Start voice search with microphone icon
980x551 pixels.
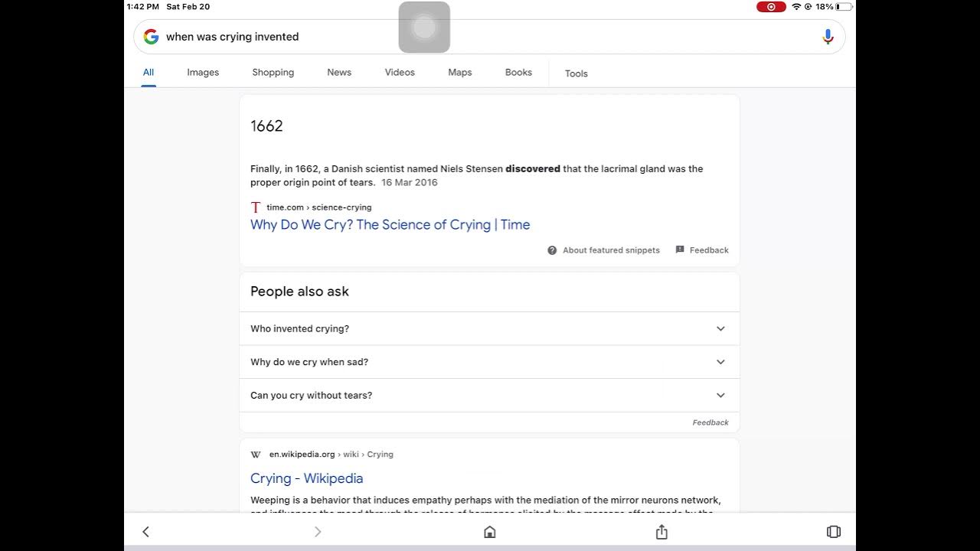click(828, 37)
